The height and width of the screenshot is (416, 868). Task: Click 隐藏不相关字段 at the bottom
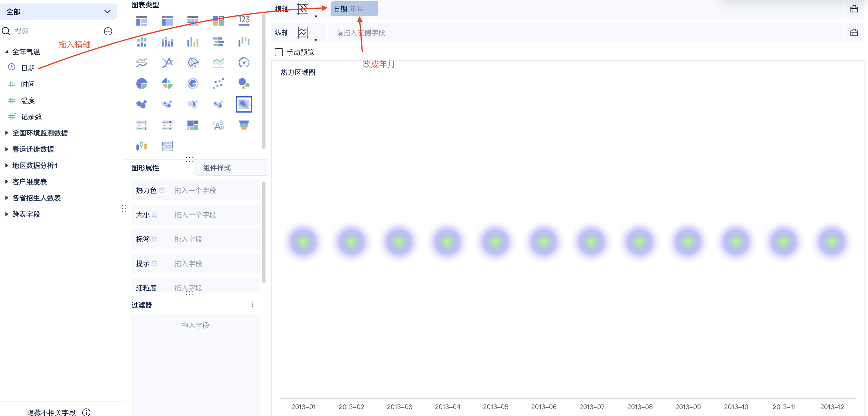(51, 412)
